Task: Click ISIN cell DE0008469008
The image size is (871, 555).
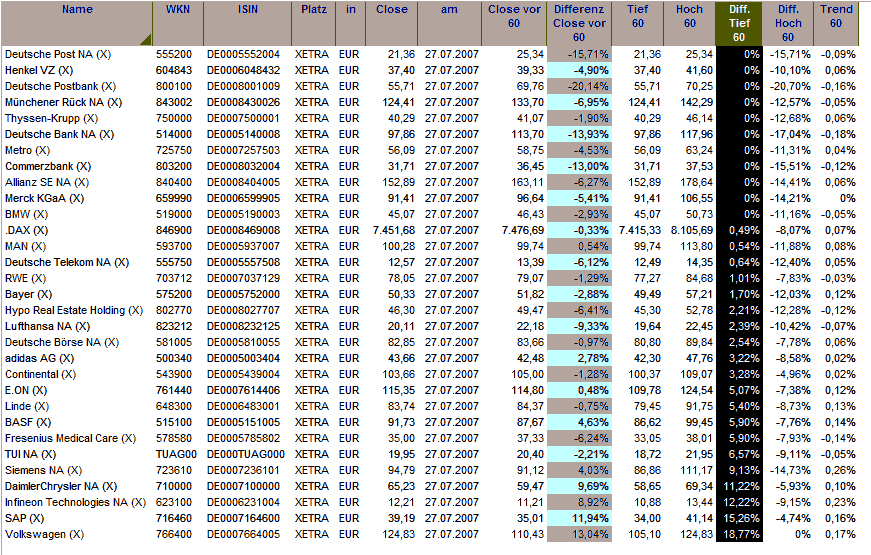Action: tap(243, 231)
